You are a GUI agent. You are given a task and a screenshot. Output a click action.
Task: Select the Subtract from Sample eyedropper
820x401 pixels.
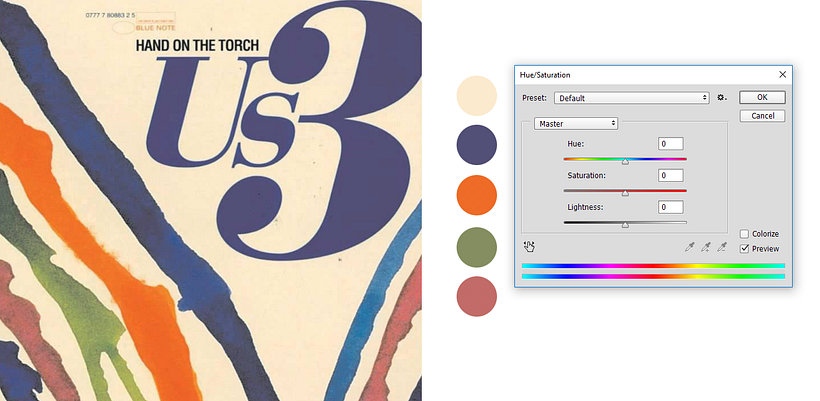point(722,247)
